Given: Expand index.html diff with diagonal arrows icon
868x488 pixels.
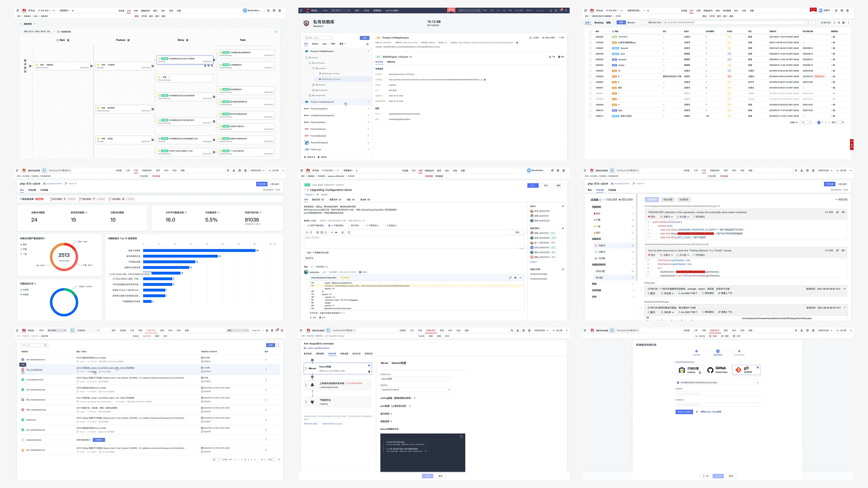Looking at the screenshot, I should tap(510, 278).
